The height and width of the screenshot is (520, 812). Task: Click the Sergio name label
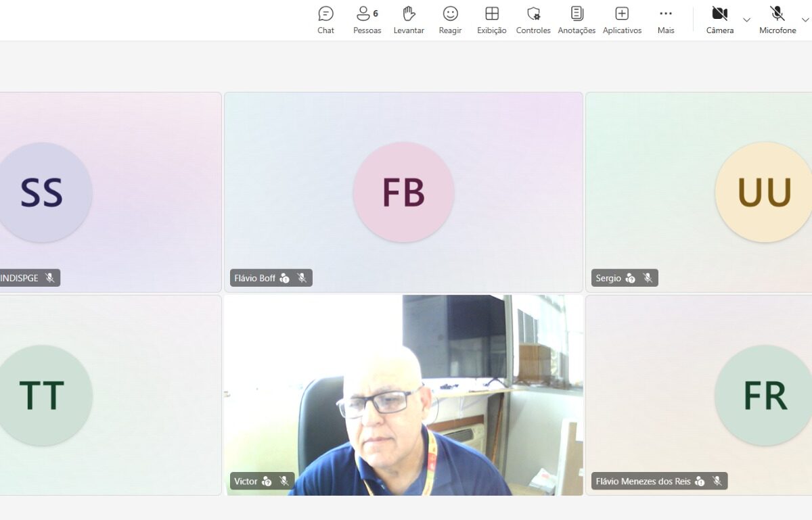[608, 278]
